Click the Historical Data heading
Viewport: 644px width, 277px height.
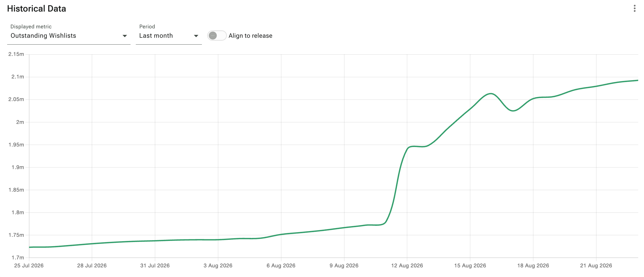(x=37, y=9)
